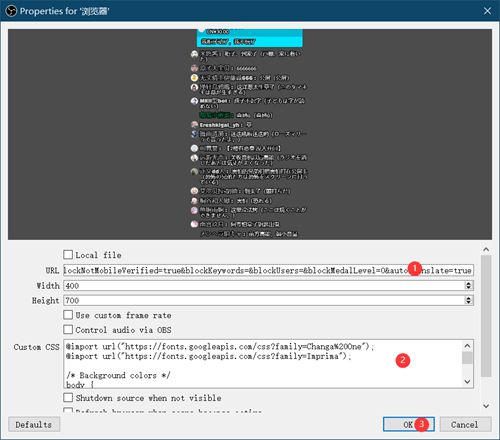The height and width of the screenshot is (440, 500).
Task: Click Custom CSS scrollbar down arrow
Action: click(467, 382)
